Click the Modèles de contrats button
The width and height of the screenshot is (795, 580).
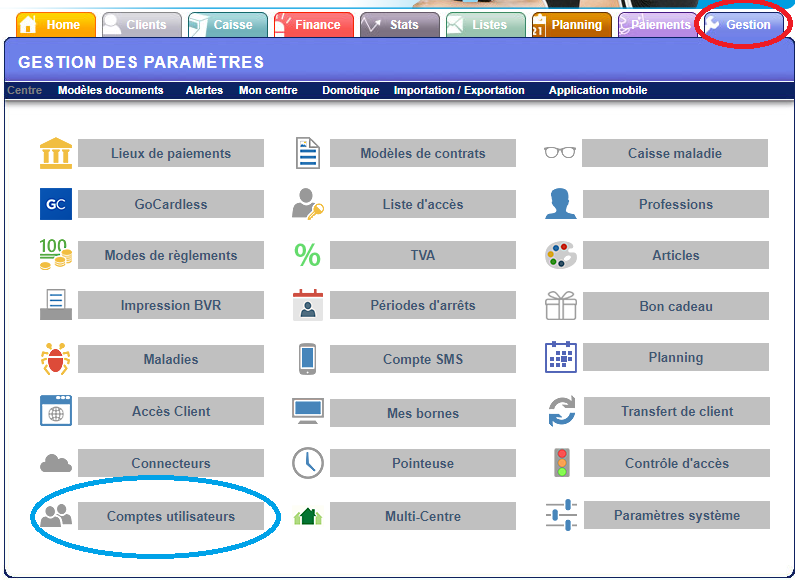pyautogui.click(x=423, y=153)
